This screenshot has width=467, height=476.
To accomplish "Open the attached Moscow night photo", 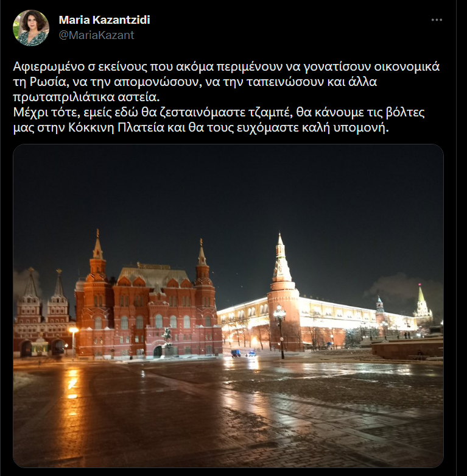I will (228, 306).
